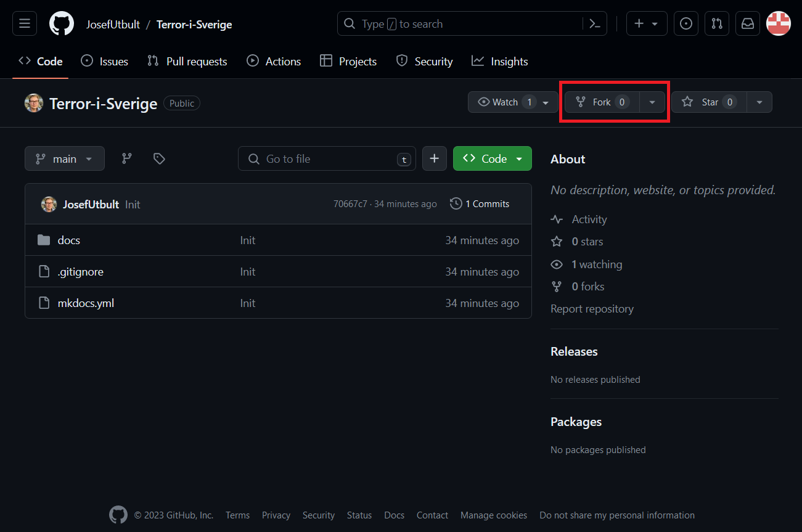Click the .gitignore file icon
The width and height of the screenshot is (802, 532).
click(x=44, y=271)
